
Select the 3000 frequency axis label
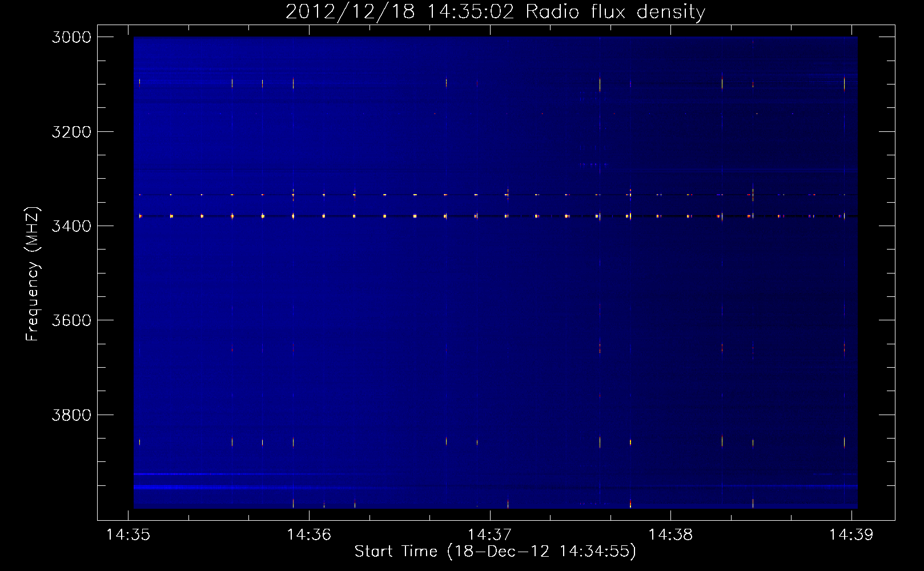click(71, 37)
